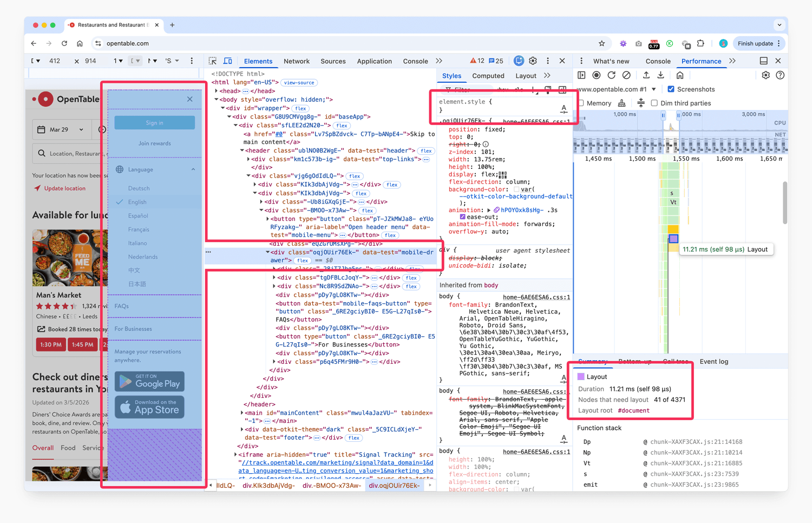
Task: Open Performance capture settings gear
Action: (765, 75)
